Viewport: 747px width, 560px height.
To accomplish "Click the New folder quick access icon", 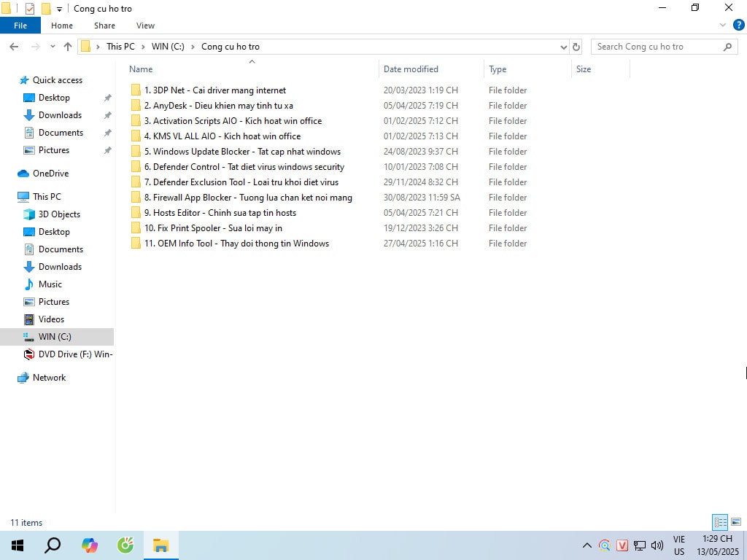I will pos(46,9).
